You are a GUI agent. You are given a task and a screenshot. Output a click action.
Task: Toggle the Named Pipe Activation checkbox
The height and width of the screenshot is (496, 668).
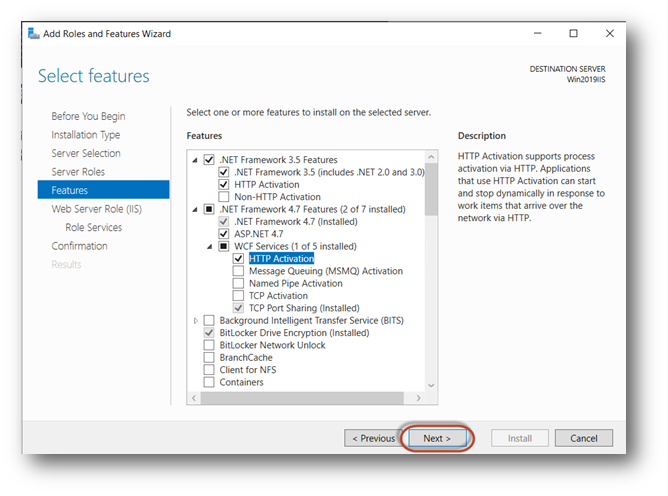click(x=238, y=283)
